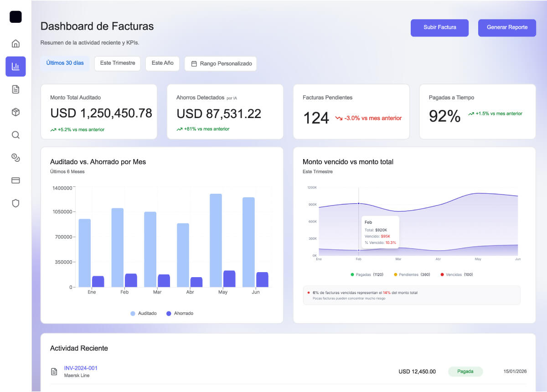
Task: Open the Home section in the sidebar
Action: tap(15, 43)
